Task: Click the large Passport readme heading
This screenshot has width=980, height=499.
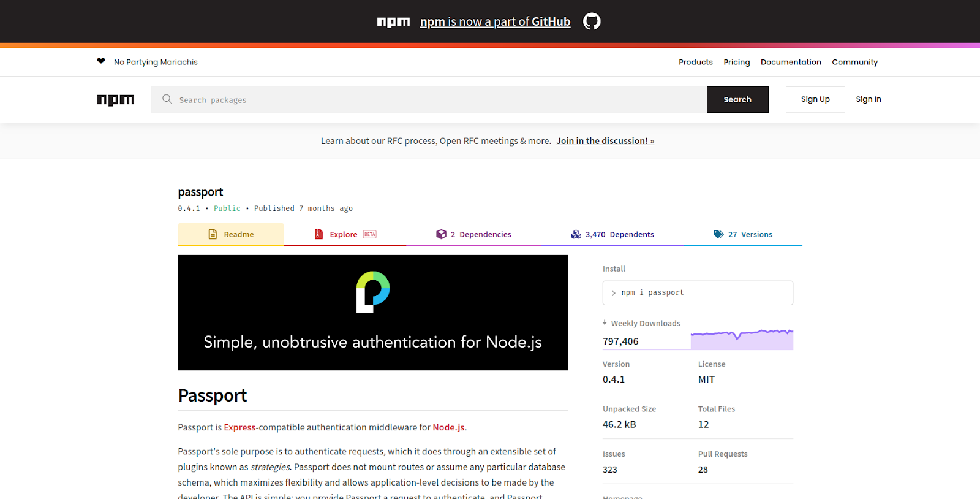Action: (213, 396)
